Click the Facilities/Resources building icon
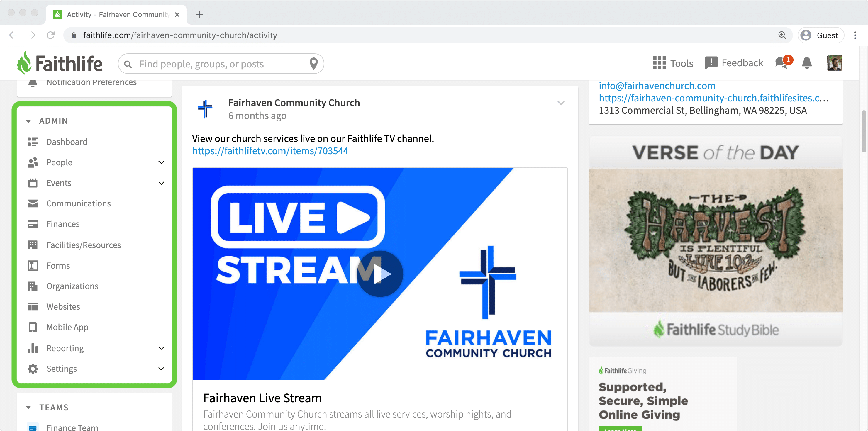Image resolution: width=868 pixels, height=431 pixels. tap(33, 245)
